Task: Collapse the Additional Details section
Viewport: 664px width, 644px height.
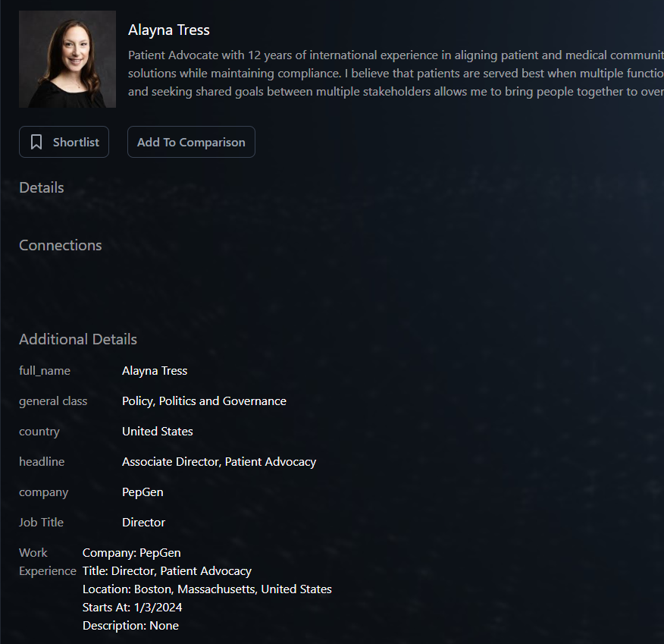Action: [78, 340]
